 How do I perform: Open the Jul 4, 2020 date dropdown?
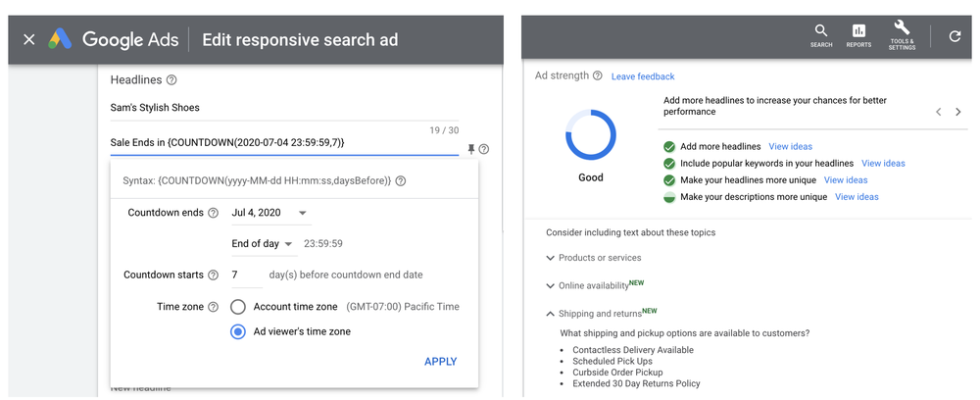coord(270,213)
